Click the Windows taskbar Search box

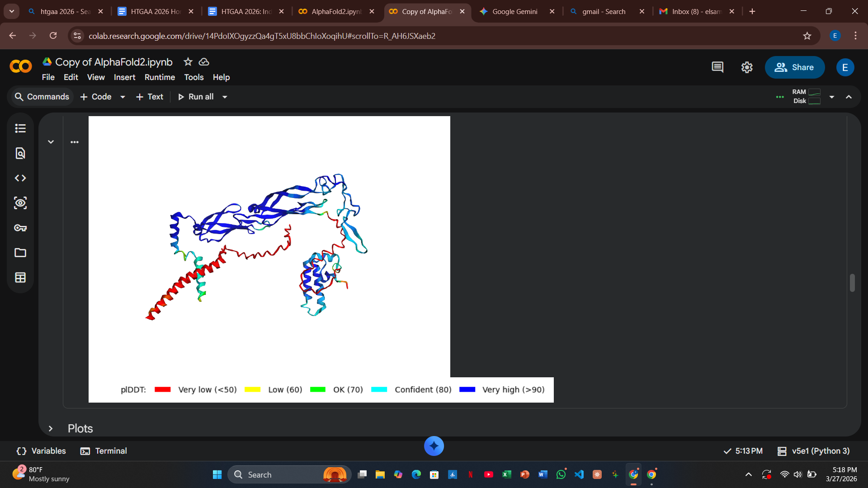click(x=289, y=474)
